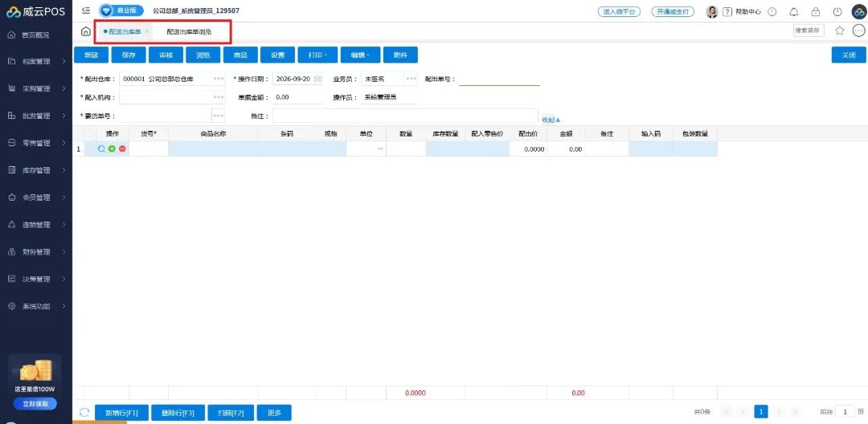The image size is (868, 424).
Task: Collapse the form with 收起 link
Action: click(x=551, y=120)
